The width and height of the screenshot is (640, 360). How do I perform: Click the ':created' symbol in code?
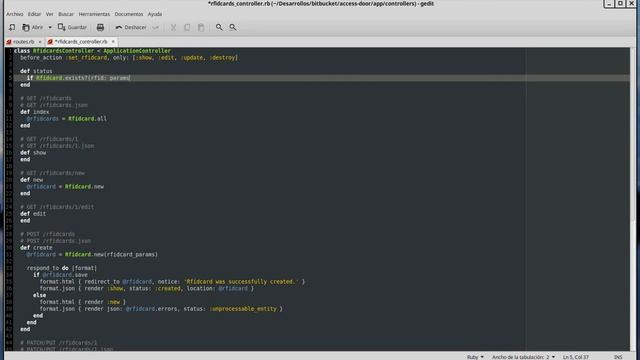[x=168, y=289]
